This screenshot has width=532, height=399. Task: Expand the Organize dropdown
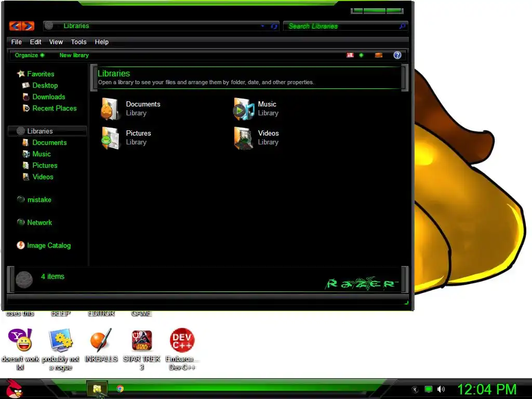[x=30, y=55]
